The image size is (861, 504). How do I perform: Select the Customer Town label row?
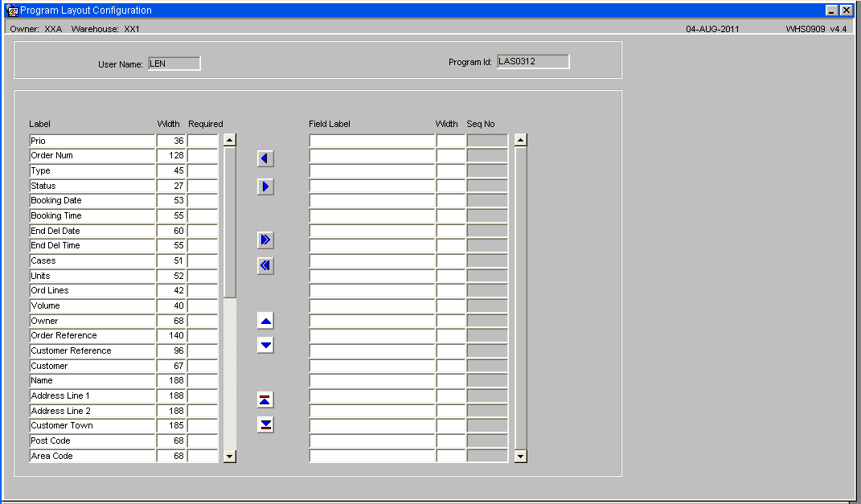[92, 425]
